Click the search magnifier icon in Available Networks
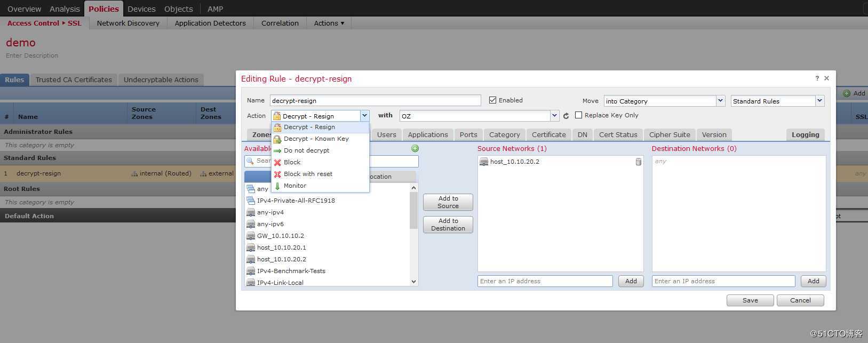 pos(250,161)
